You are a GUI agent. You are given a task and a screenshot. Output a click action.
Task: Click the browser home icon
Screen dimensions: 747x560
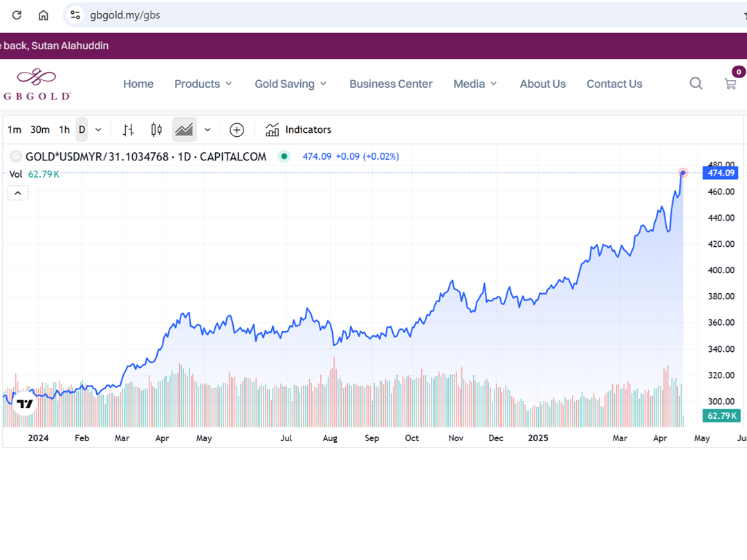(44, 15)
